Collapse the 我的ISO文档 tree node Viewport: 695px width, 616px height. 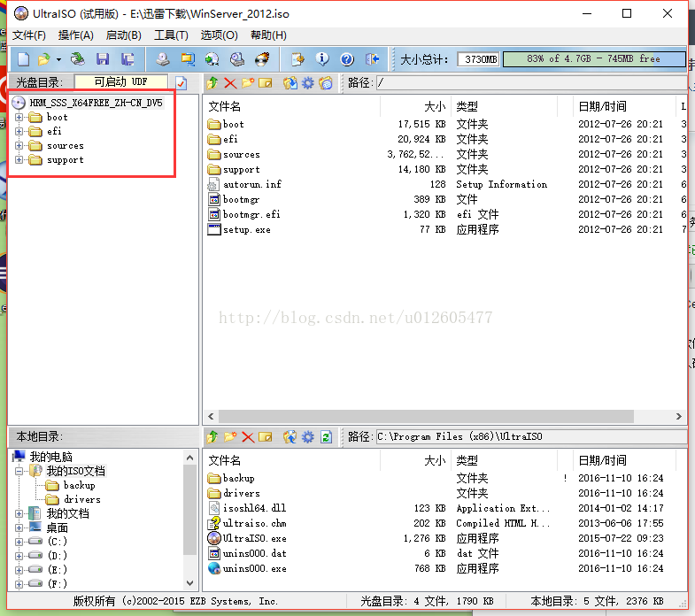(19, 471)
